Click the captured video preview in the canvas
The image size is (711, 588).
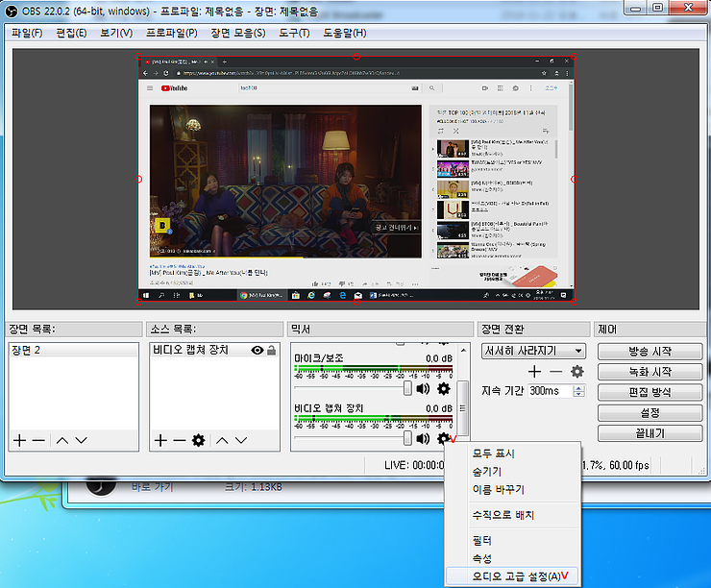point(356,179)
